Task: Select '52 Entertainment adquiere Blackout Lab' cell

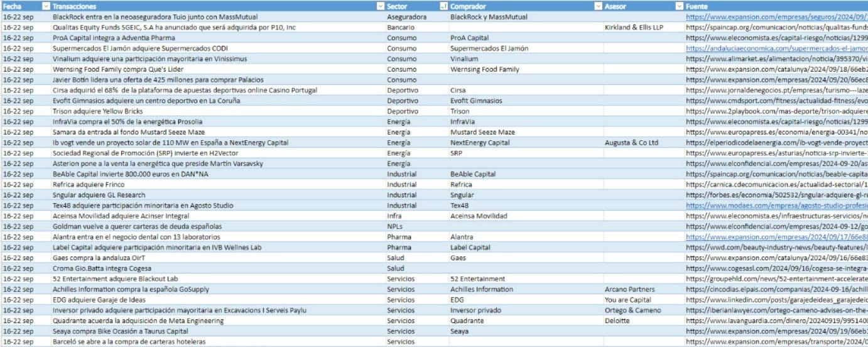Action: 218,279
